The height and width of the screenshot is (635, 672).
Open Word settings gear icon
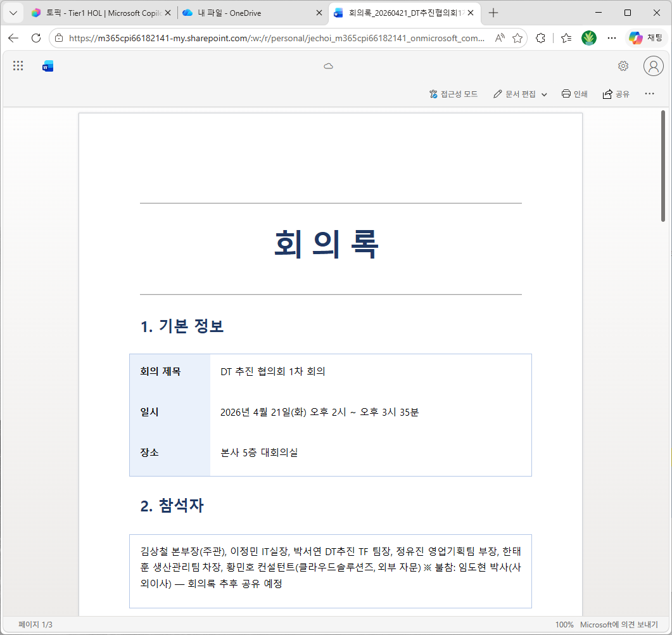623,66
